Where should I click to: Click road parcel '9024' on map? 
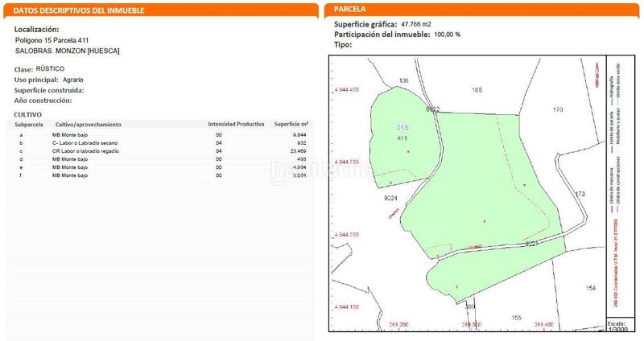tap(390, 198)
